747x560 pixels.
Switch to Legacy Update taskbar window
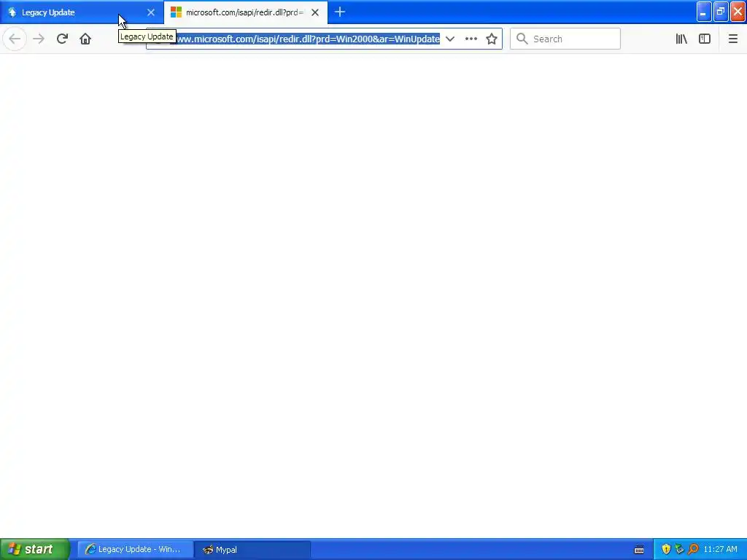tap(135, 550)
